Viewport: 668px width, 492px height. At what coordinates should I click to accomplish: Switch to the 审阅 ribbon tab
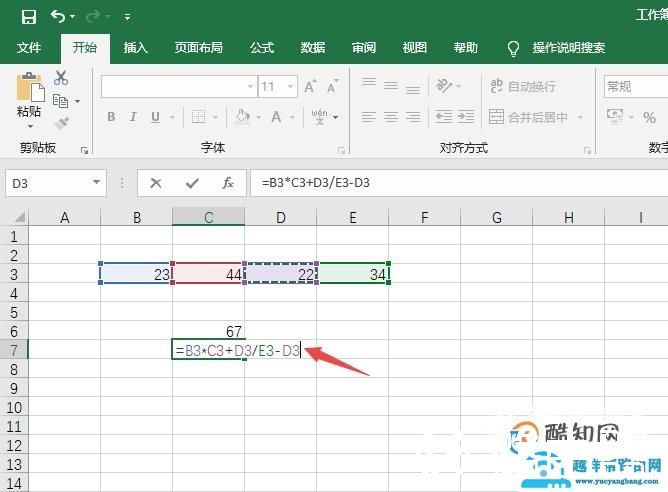[364, 47]
